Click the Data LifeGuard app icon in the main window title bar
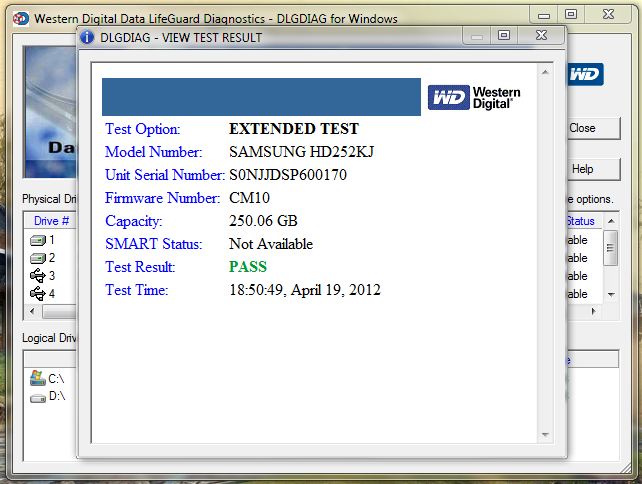Viewport: 642px width, 484px height. coord(21,19)
